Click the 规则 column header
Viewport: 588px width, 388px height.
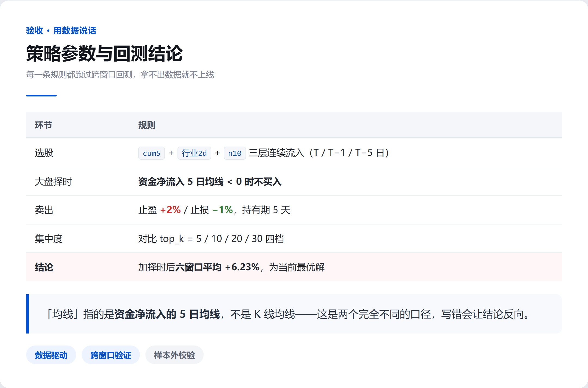[x=147, y=125]
